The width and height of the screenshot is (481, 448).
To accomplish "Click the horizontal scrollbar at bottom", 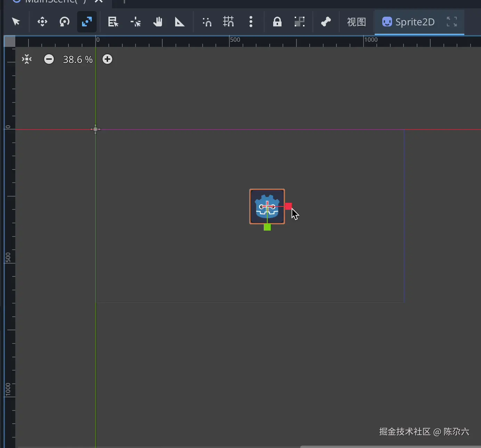I will pyautogui.click(x=390, y=447).
